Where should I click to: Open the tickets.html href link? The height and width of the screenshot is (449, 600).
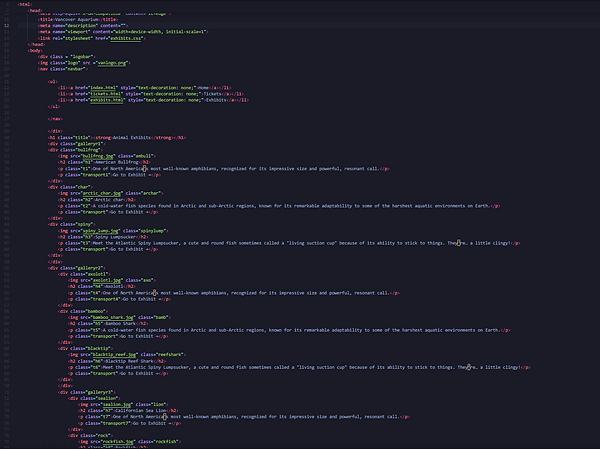point(106,94)
